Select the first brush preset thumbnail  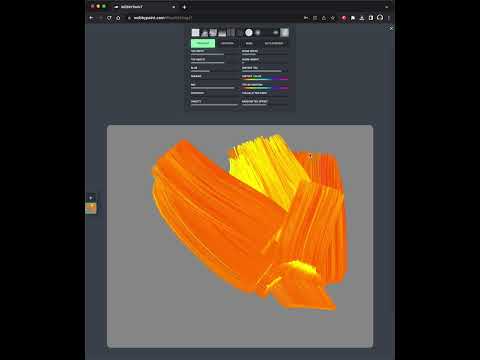[x=195, y=32]
